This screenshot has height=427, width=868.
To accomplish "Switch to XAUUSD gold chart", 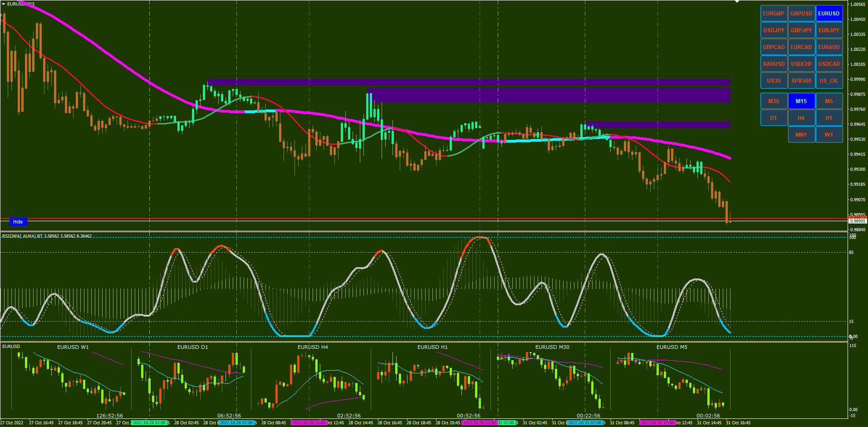I will pyautogui.click(x=774, y=64).
